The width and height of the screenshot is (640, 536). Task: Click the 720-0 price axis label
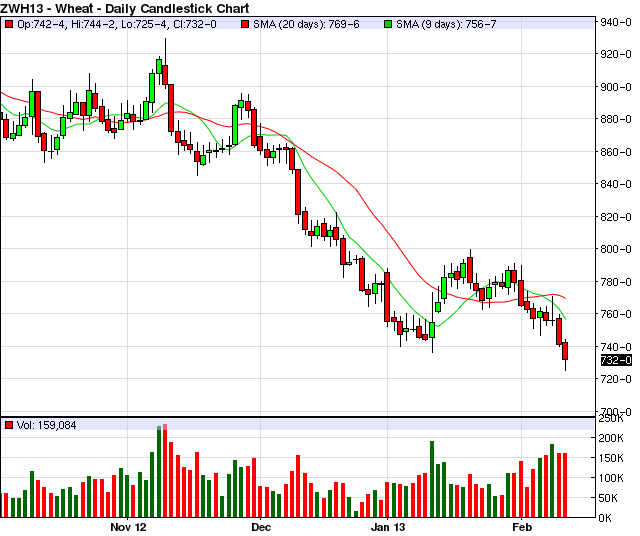coord(616,379)
